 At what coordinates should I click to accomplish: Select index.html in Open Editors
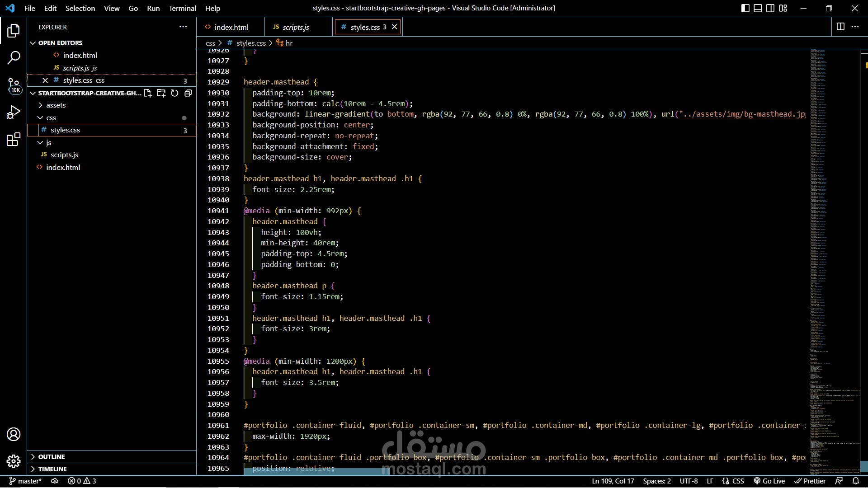(x=112, y=56)
